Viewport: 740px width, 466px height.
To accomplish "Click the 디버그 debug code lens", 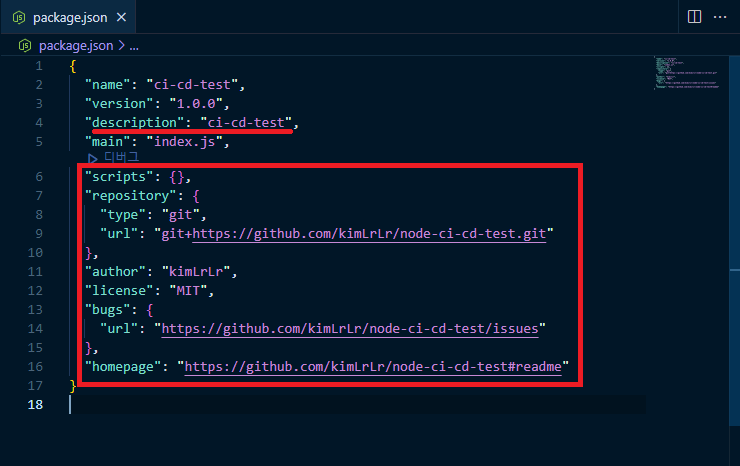I will pyautogui.click(x=121, y=157).
